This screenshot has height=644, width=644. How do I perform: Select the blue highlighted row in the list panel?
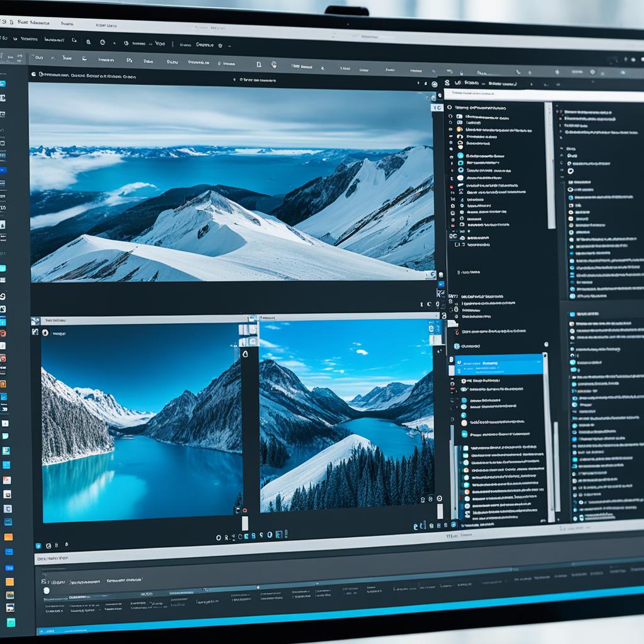499,365
